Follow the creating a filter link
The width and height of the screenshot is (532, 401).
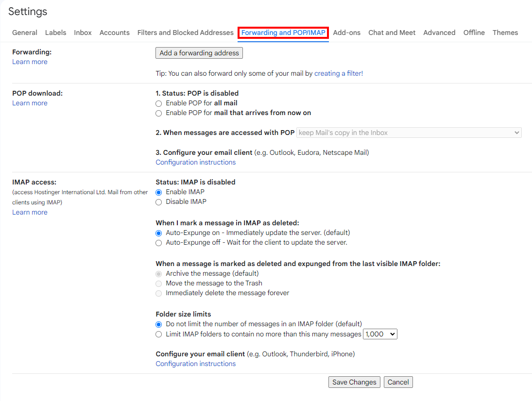point(339,73)
